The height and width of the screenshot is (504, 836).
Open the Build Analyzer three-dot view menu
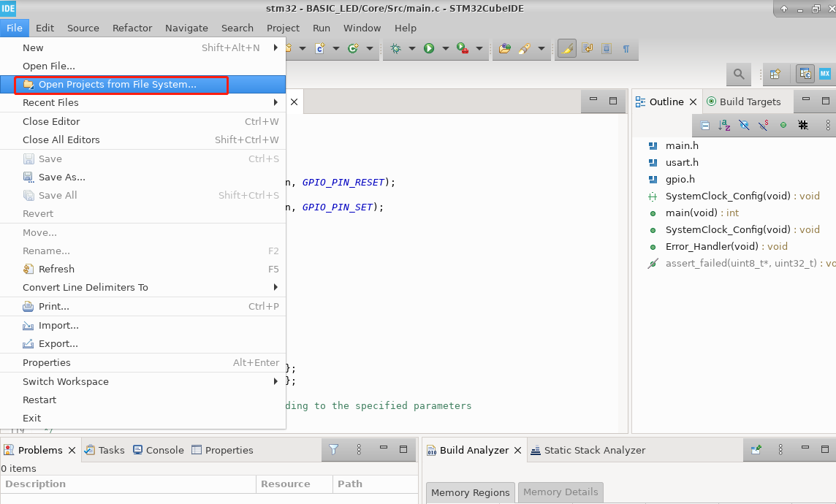click(x=780, y=450)
